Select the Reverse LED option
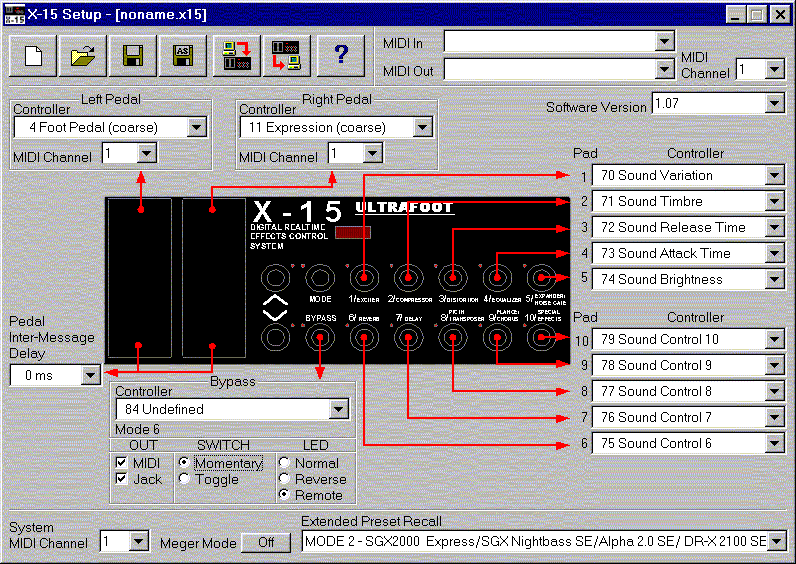The height and width of the screenshot is (564, 796). (284, 479)
